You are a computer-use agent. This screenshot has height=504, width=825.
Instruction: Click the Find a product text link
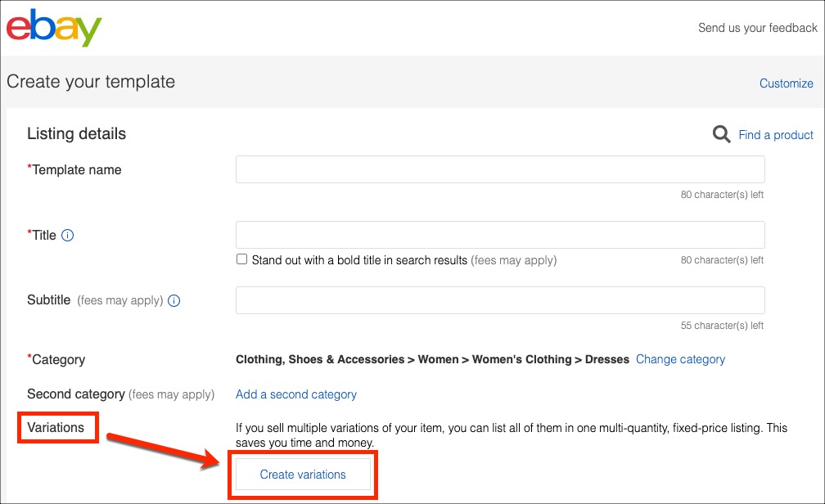click(x=775, y=134)
